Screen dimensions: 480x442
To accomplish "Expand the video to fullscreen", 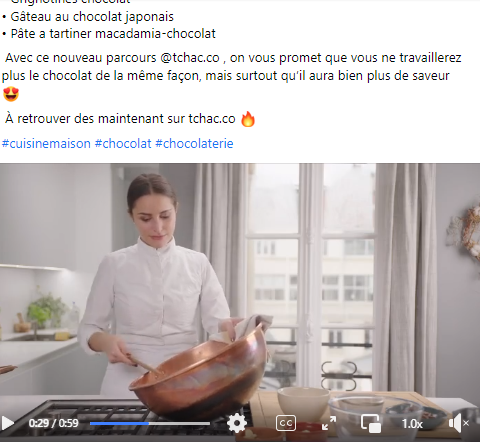I will (329, 423).
